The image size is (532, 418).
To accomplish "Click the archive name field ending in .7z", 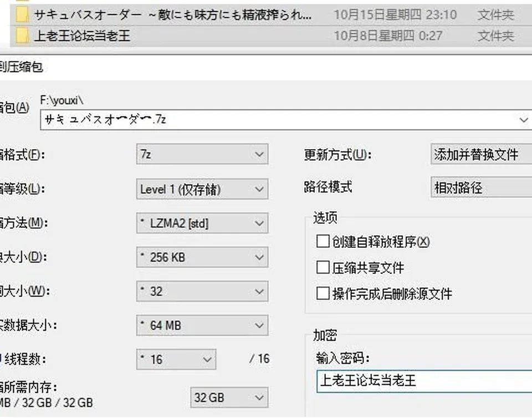I will (286, 120).
